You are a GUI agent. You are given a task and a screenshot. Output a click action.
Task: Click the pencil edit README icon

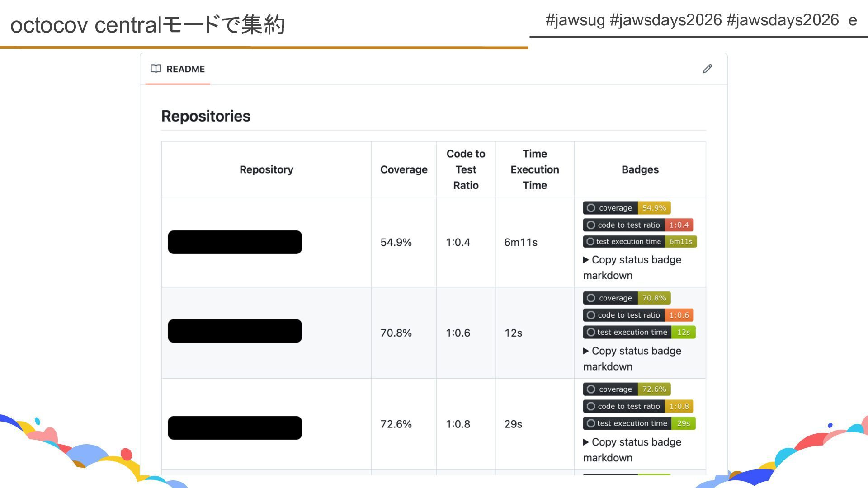tap(708, 69)
